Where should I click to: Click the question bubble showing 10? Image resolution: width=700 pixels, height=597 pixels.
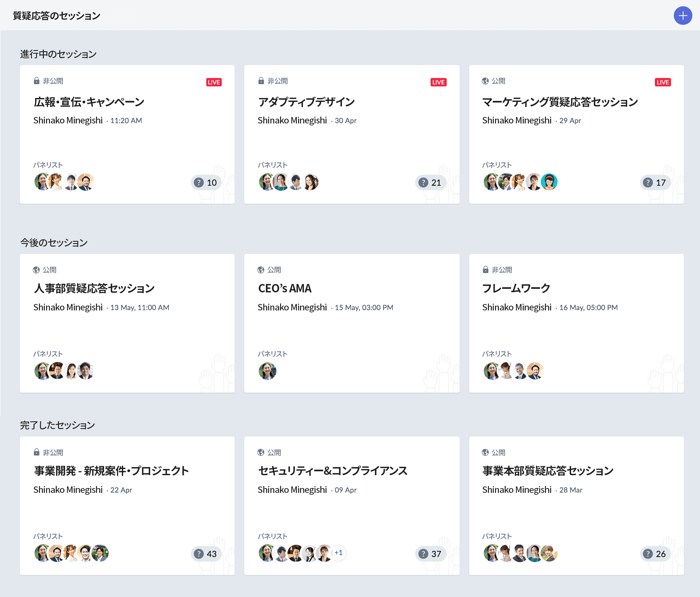point(206,182)
